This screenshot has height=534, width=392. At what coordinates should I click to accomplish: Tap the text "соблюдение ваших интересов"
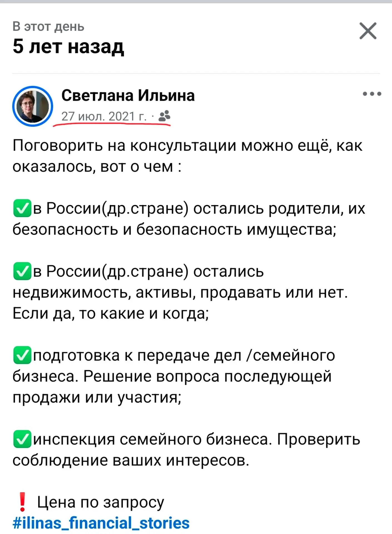point(131,460)
